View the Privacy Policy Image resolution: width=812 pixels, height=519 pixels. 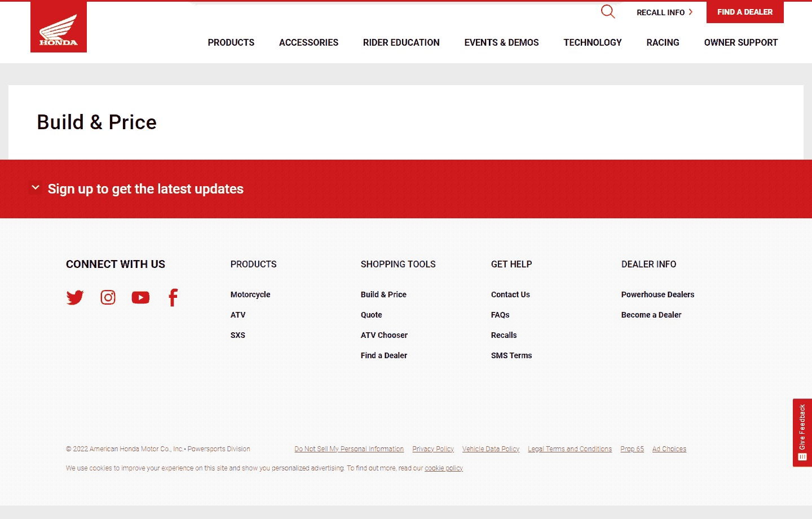pos(433,449)
